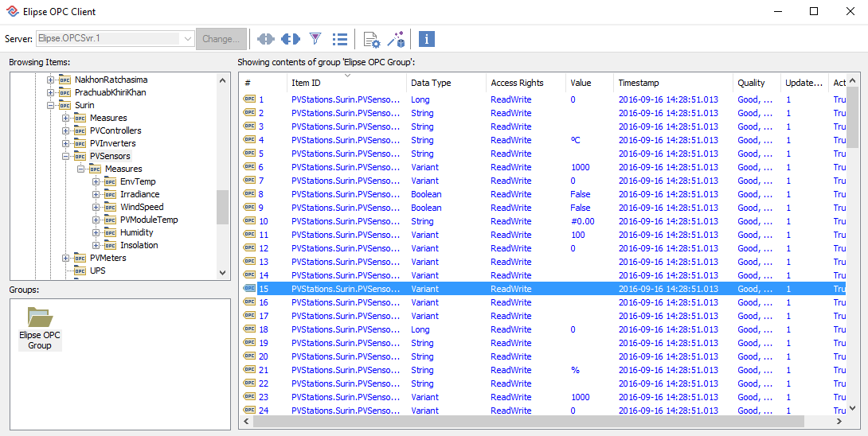
Task: Collapse the Surin tree node
Action: 51,105
